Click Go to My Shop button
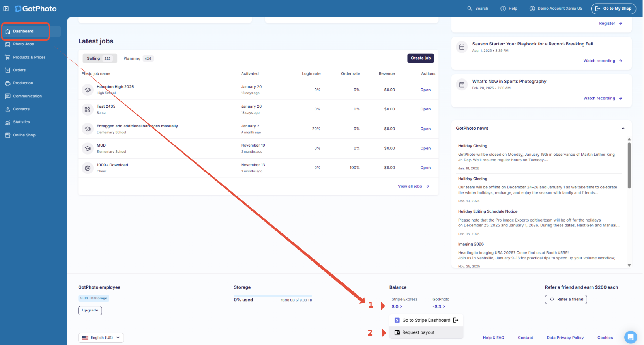Image resolution: width=644 pixels, height=345 pixels. [613, 8]
